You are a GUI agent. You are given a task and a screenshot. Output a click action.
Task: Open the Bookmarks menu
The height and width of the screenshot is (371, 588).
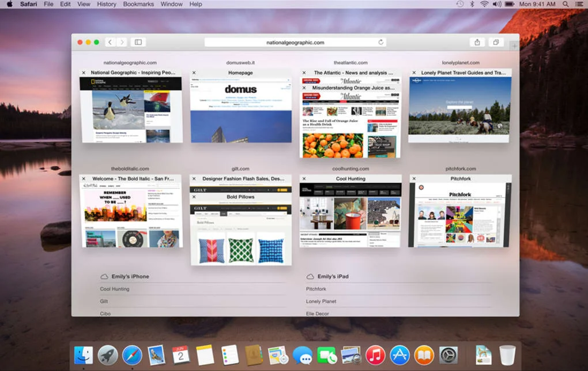[138, 4]
